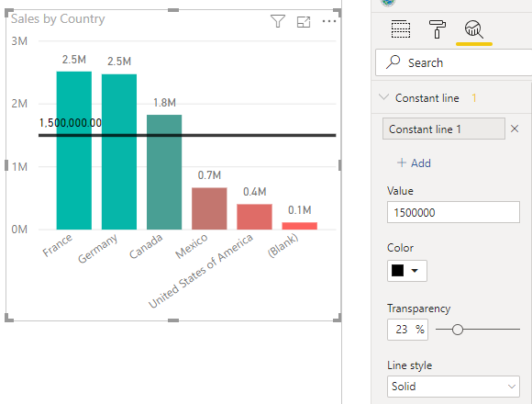Click the 0.1M data label above (Blank)
532x404 pixels.
point(300,210)
